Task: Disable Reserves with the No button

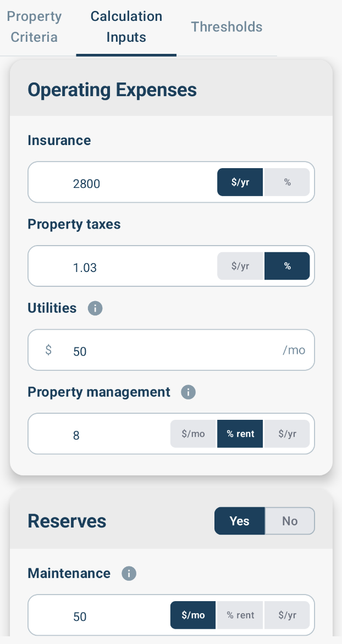Action: click(290, 521)
